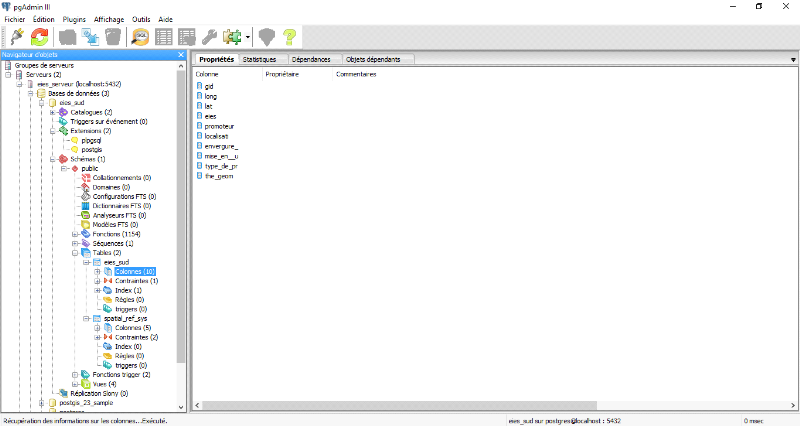Image resolution: width=800 pixels, height=426 pixels.
Task: Open help via yellow question mark icon
Action: pos(290,37)
